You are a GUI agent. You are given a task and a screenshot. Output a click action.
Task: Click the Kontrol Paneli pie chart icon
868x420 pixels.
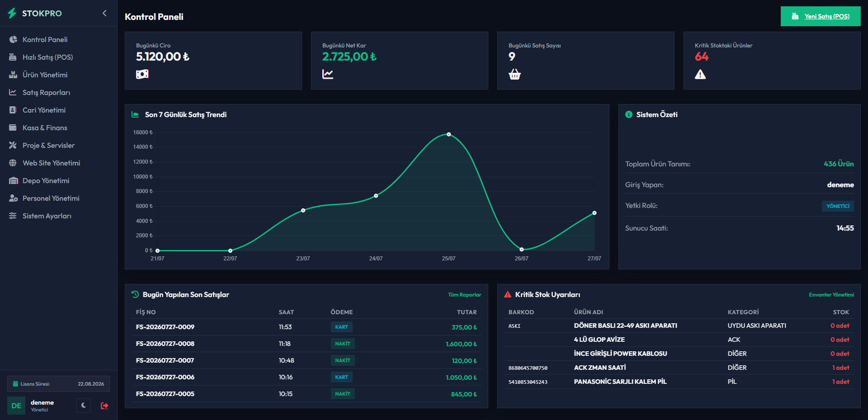13,39
